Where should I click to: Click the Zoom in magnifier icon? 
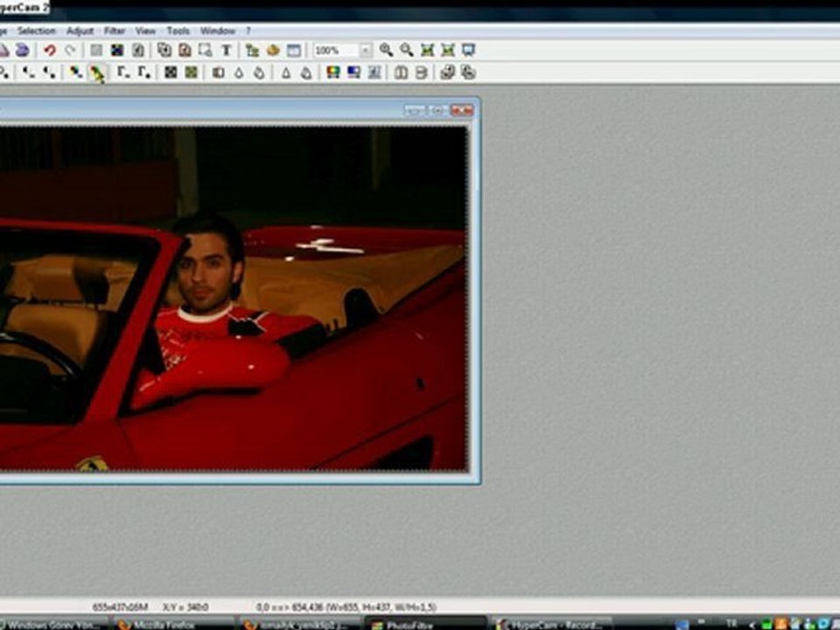click(386, 51)
